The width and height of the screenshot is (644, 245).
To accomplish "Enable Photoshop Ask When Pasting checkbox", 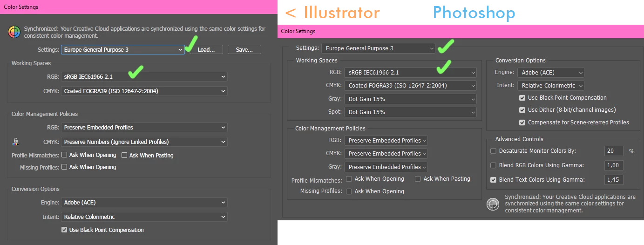I will click(x=418, y=179).
